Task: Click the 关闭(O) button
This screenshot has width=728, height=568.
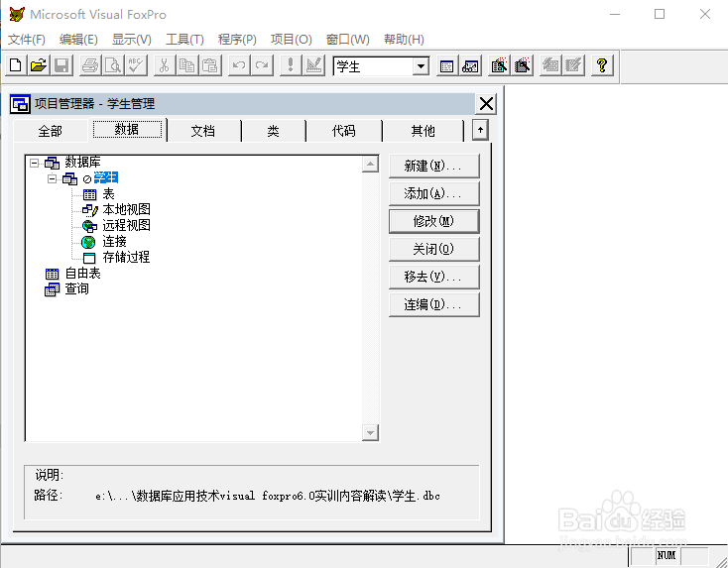Action: (433, 249)
